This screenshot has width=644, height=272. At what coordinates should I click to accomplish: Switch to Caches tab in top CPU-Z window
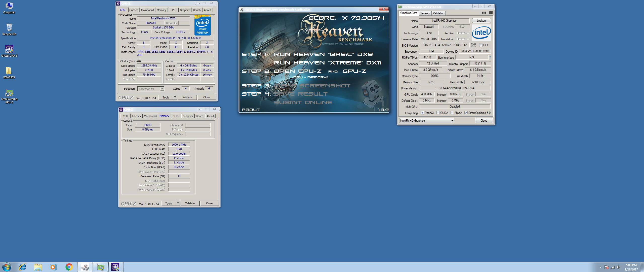pyautogui.click(x=134, y=10)
